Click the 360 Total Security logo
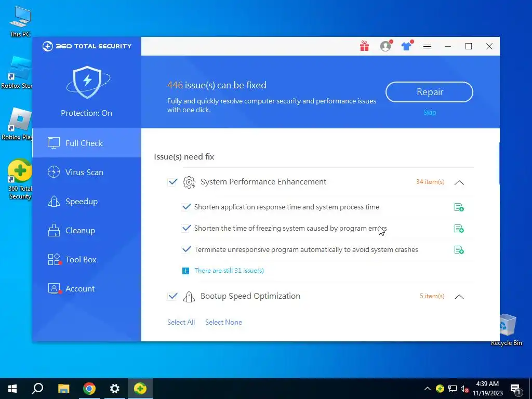The image size is (532, 399). (x=87, y=46)
